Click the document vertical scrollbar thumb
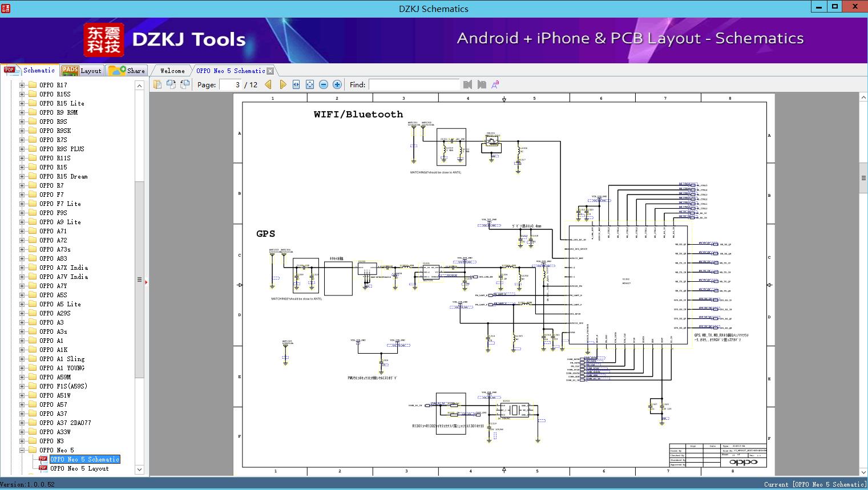This screenshot has height=490, width=868. 863,178
